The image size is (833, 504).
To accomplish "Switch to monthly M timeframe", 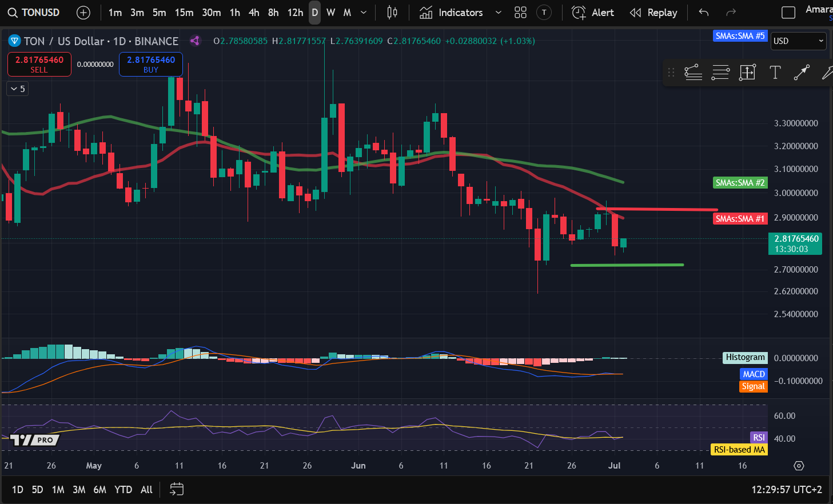I will pyautogui.click(x=347, y=13).
